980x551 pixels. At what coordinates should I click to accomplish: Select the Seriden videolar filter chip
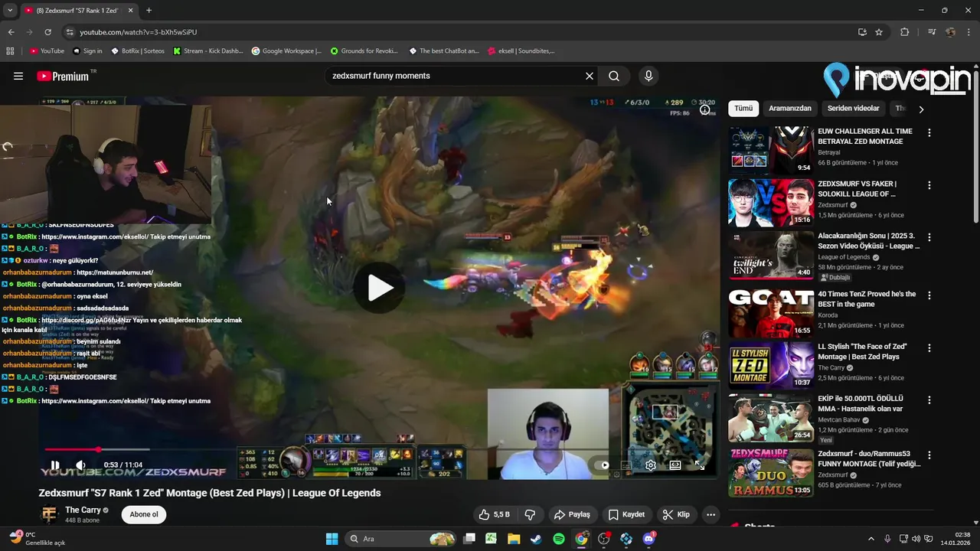click(x=854, y=109)
